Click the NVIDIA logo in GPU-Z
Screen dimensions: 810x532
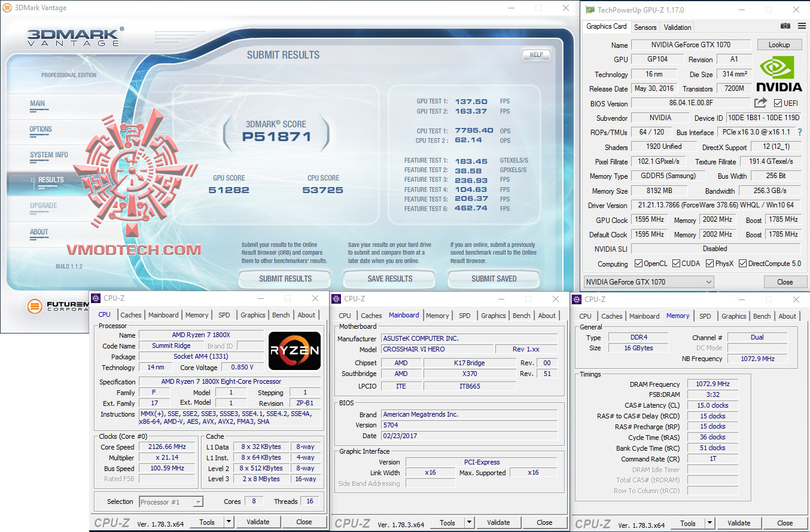pos(778,72)
